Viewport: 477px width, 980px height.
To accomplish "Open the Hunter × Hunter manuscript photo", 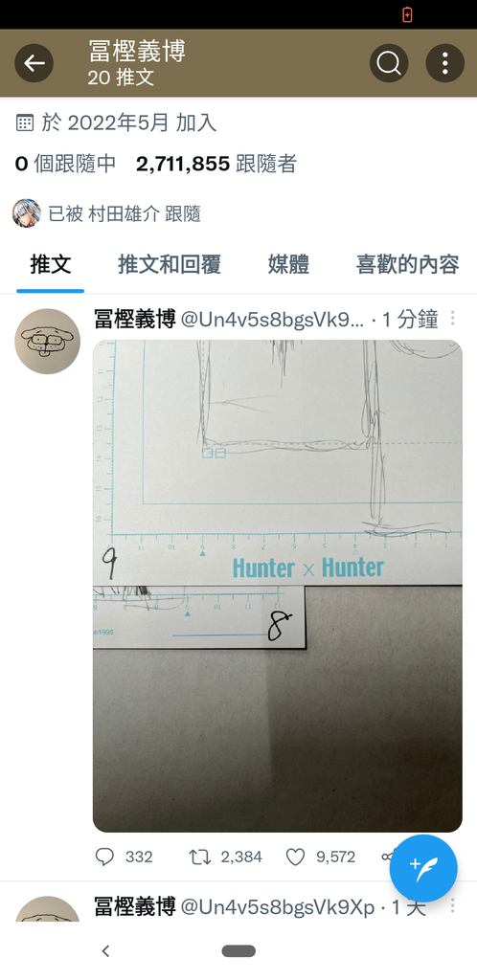I will pyautogui.click(x=278, y=586).
